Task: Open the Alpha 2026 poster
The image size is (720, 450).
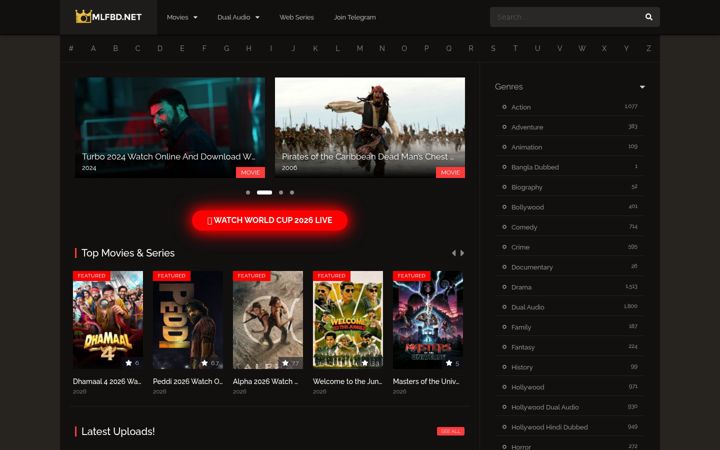Action: (x=268, y=320)
